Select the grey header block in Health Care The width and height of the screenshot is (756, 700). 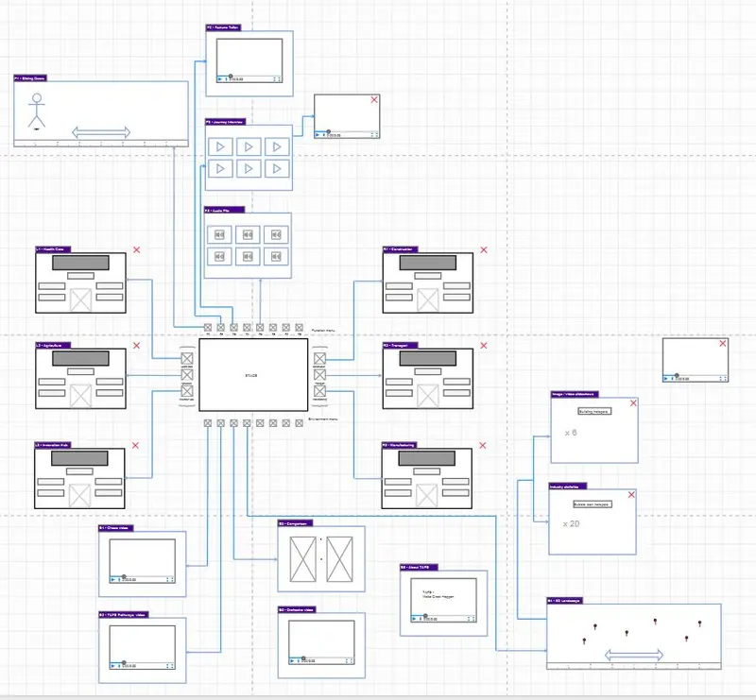tap(80, 263)
